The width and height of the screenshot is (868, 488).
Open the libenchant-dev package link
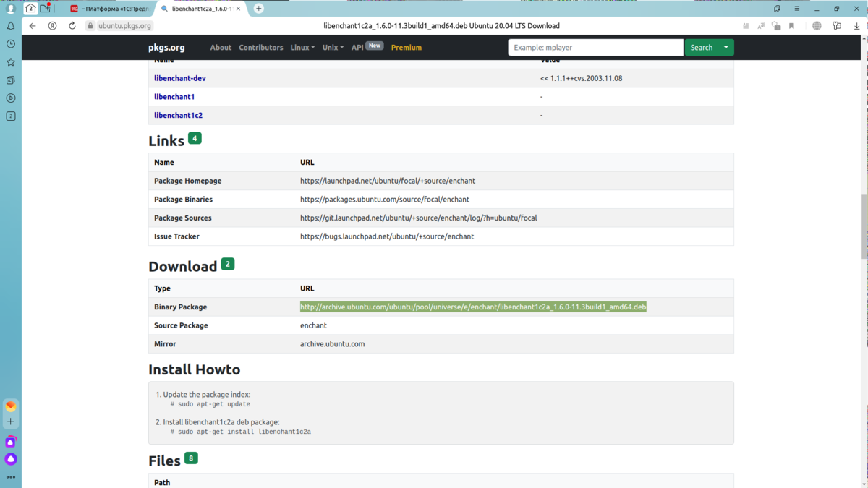(x=180, y=78)
